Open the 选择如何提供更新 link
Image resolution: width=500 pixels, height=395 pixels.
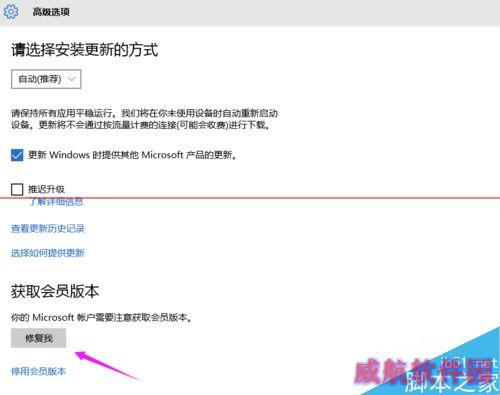[x=48, y=253]
